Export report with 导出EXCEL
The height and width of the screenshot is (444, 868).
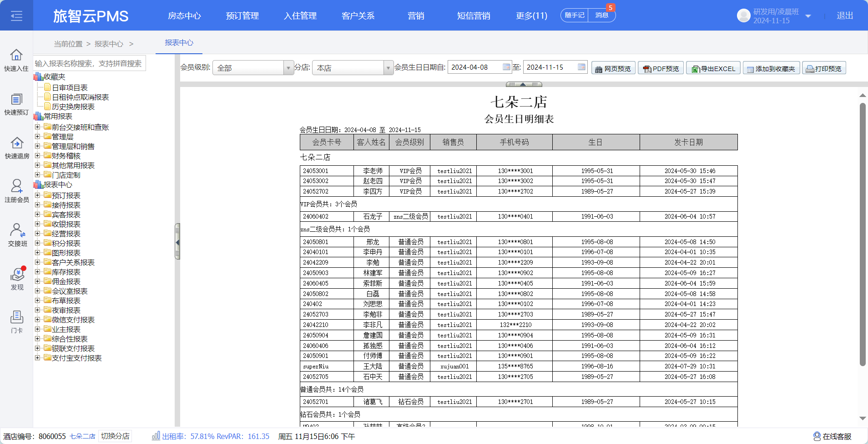[713, 68]
